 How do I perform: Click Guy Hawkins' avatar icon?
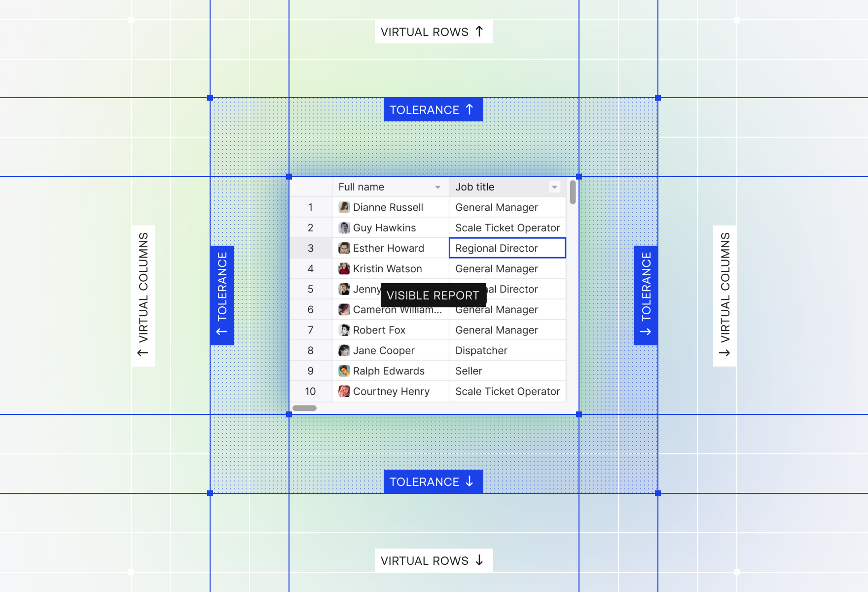tap(344, 228)
